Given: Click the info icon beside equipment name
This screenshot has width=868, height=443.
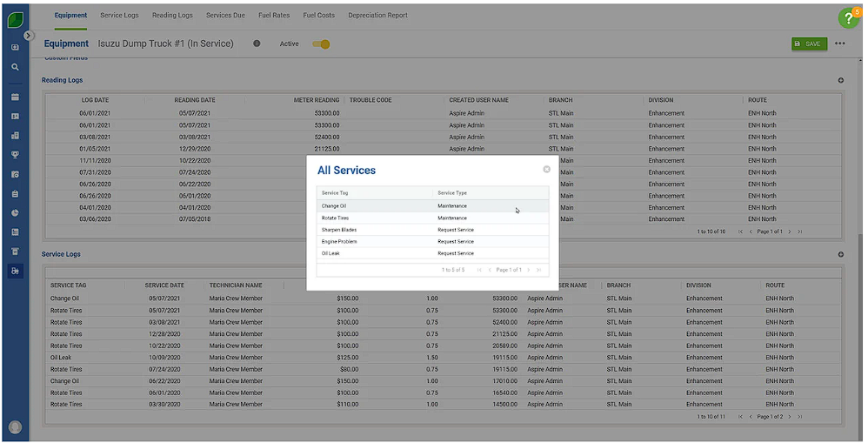Looking at the screenshot, I should point(257,44).
